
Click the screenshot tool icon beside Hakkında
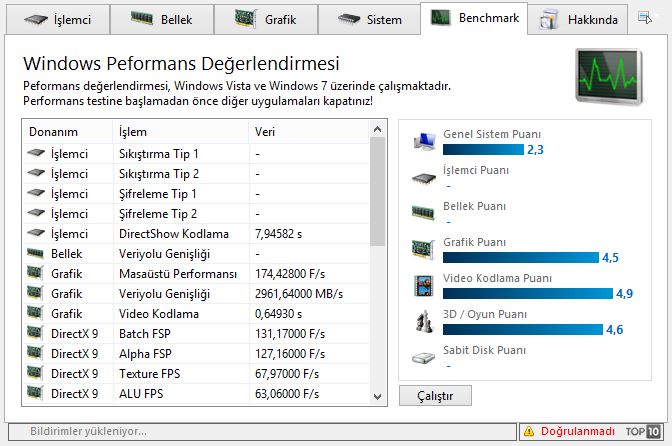(x=645, y=18)
